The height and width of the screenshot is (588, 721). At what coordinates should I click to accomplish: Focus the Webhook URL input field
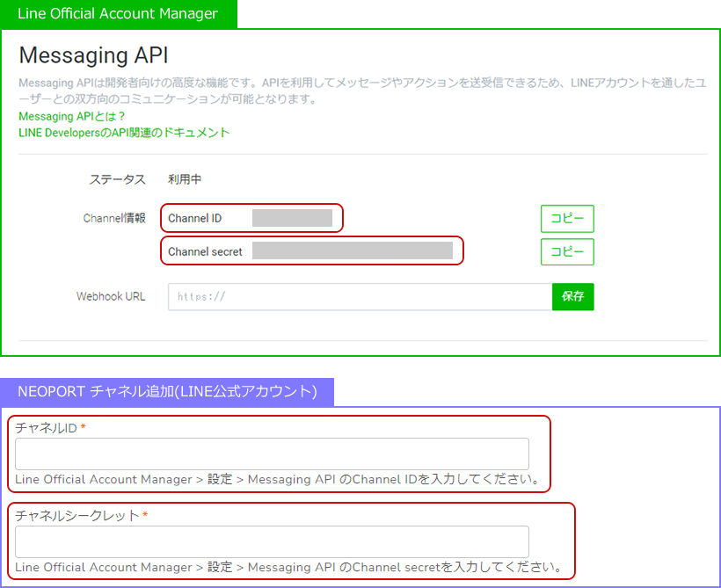(360, 296)
